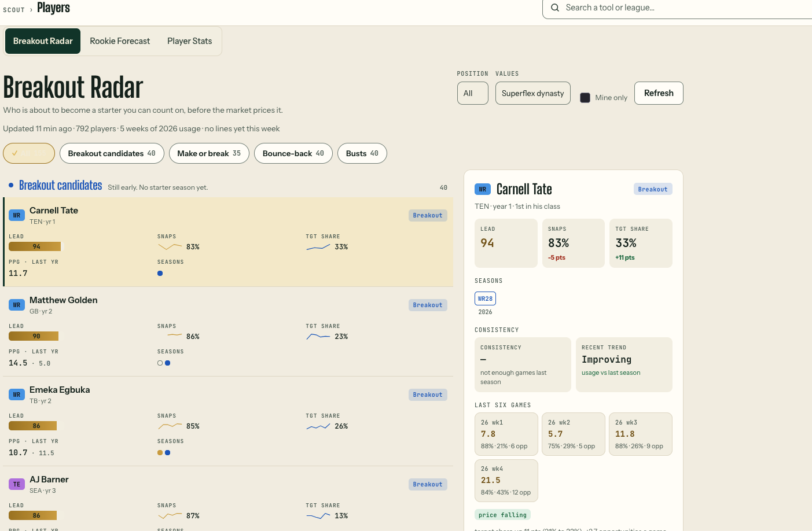The width and height of the screenshot is (812, 531).
Task: Click Emeka Egbuka's snaps sparkline
Action: [x=170, y=426]
